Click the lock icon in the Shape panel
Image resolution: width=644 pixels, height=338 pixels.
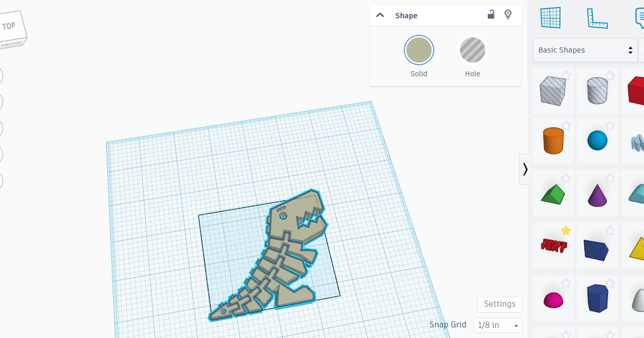tap(492, 14)
